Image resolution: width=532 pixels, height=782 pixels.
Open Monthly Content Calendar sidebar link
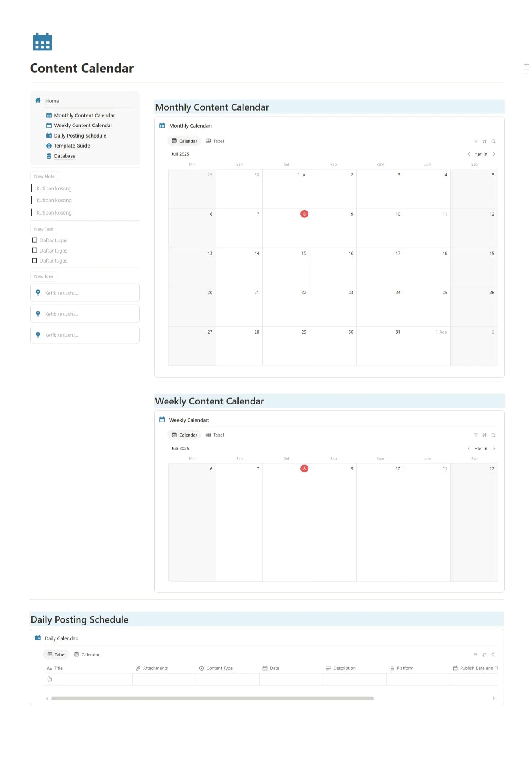pos(84,115)
